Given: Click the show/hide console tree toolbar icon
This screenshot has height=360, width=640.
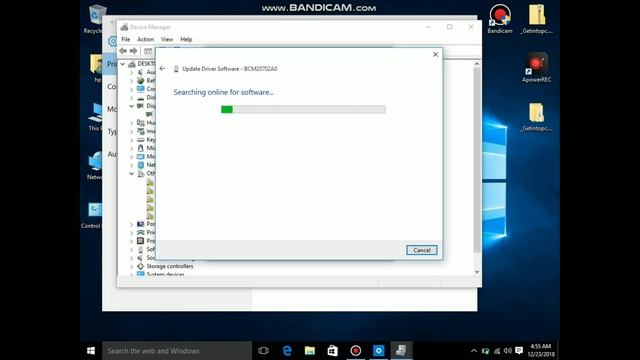Looking at the screenshot, I should 148,51.
